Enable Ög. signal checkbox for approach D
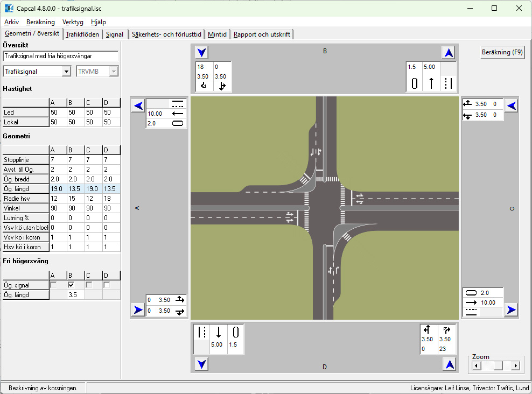Screen dimensions: 532x394 pyautogui.click(x=107, y=285)
